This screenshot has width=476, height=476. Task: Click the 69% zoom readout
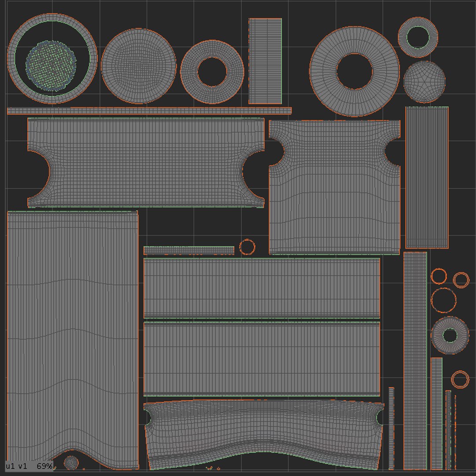tap(44, 466)
